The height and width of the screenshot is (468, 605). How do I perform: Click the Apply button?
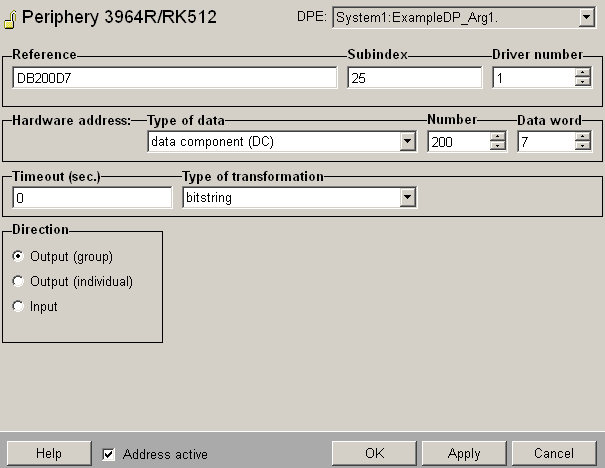tap(464, 453)
